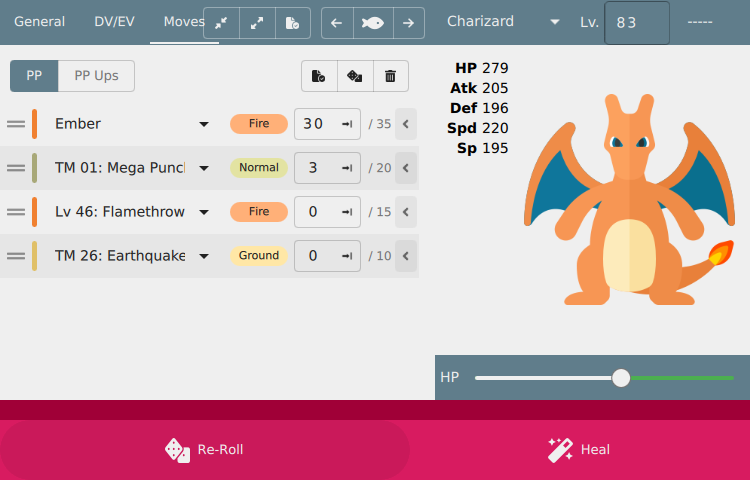
Task: Click the Lv. input field showing 83
Action: [637, 23]
